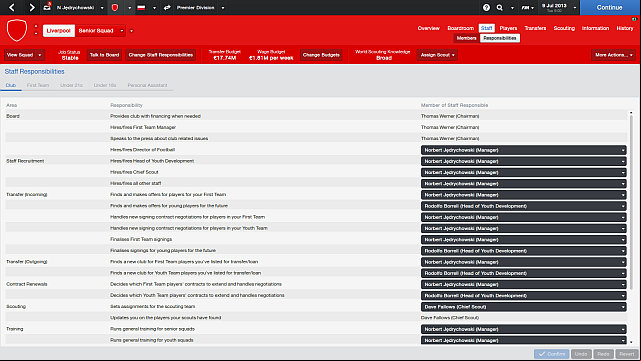Expand the club shield dropdown arrow

(x=129, y=8)
